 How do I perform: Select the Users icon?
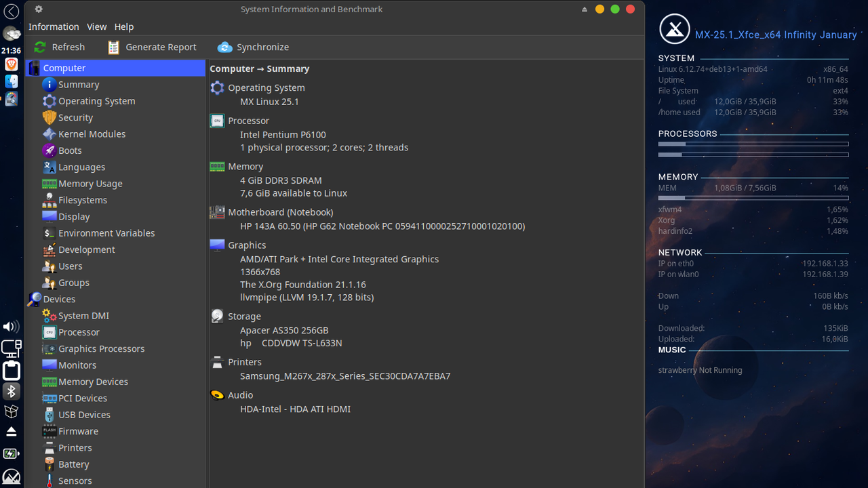point(49,266)
